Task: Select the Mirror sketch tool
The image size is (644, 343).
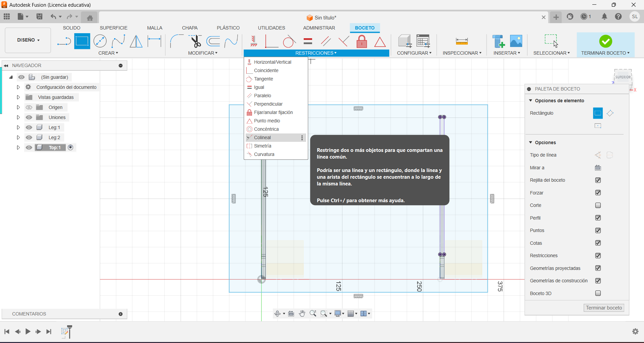Action: pyautogui.click(x=136, y=42)
